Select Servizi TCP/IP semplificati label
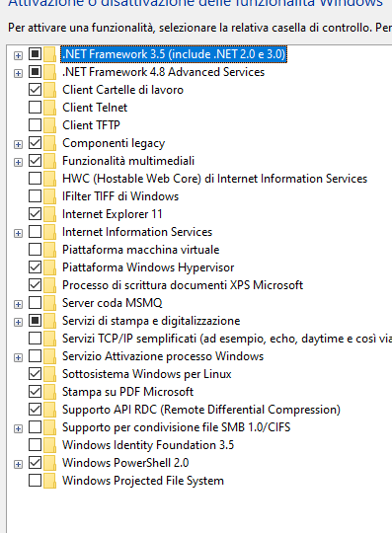Screen dimensions: 392x533 coord(227,339)
